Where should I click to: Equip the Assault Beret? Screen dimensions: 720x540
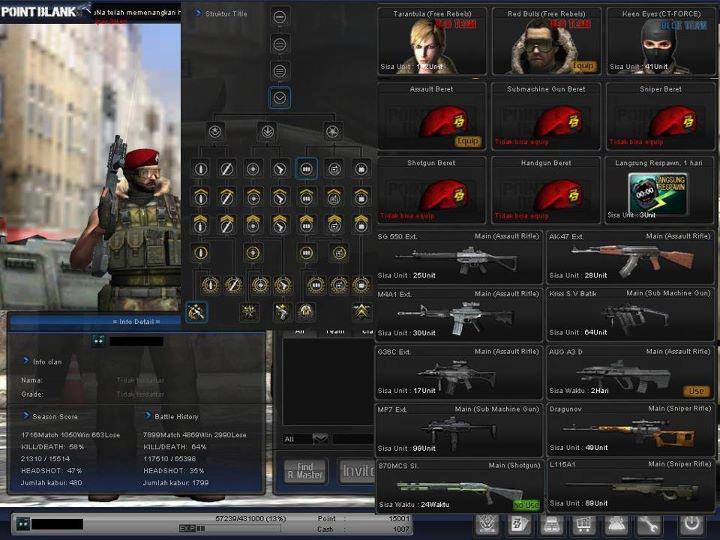pos(468,141)
